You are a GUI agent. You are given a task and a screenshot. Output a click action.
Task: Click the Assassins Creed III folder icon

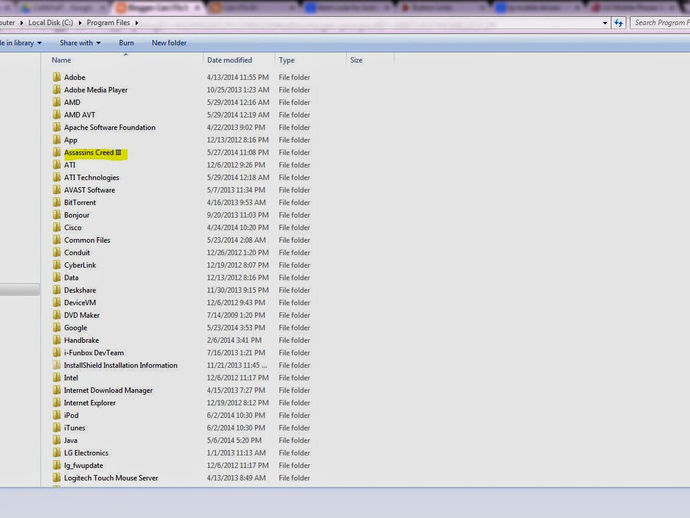pos(57,153)
